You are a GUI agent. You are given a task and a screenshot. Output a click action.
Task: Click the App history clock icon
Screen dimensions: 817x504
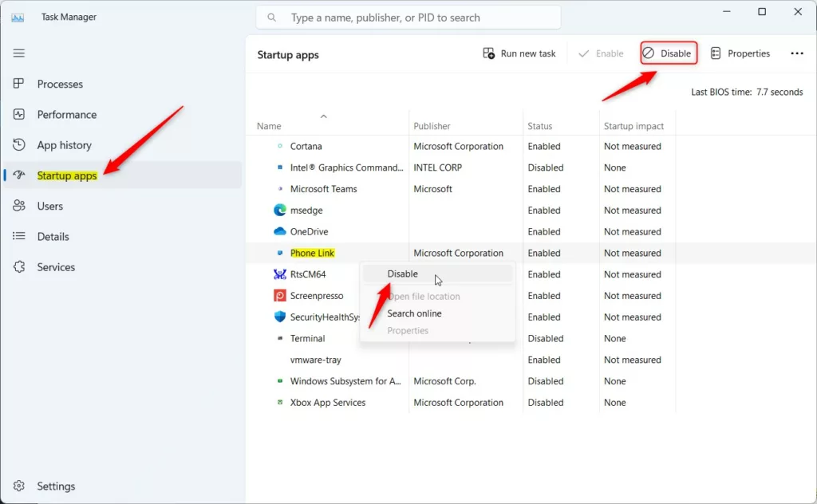[x=19, y=145]
